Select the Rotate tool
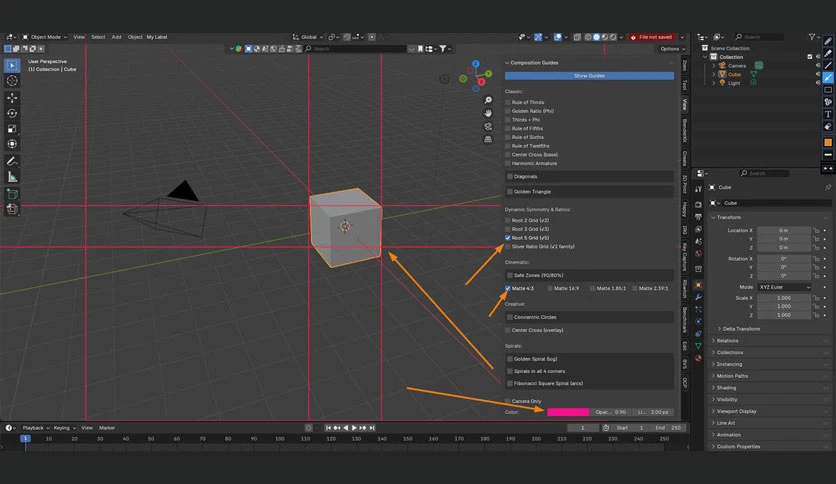This screenshot has width=836, height=484. tap(12, 113)
